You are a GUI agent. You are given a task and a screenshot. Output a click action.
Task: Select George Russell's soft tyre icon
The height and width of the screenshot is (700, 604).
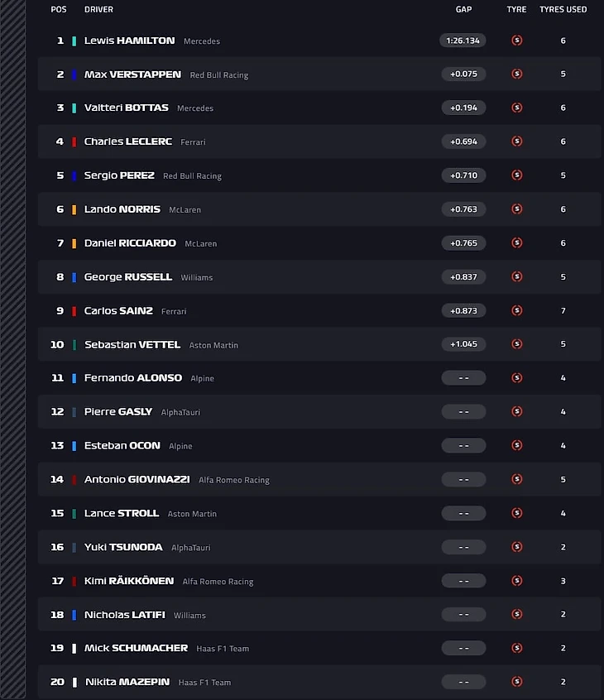click(517, 277)
